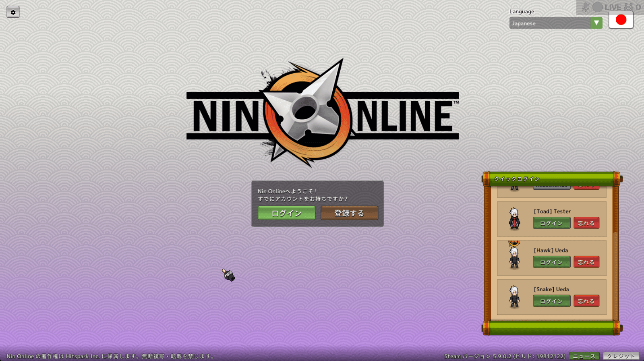644x361 pixels.
Task: Click the Steam version build text
Action: point(505,357)
